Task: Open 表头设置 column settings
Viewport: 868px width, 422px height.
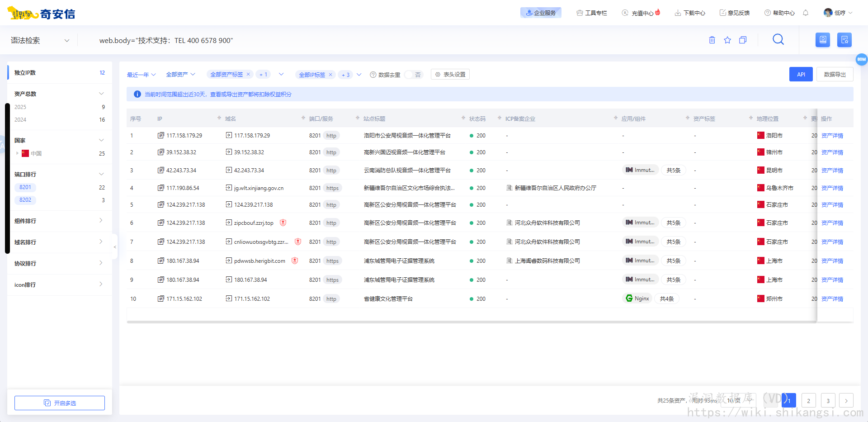Action: pyautogui.click(x=450, y=74)
